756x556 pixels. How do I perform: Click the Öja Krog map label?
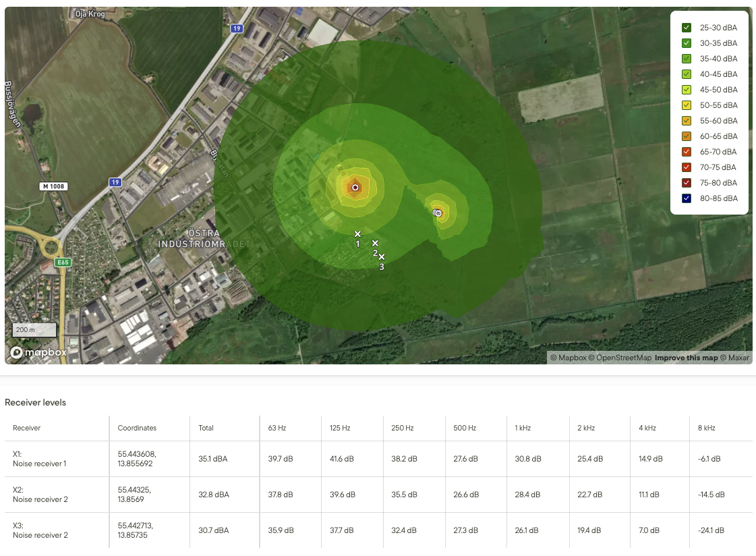point(90,13)
